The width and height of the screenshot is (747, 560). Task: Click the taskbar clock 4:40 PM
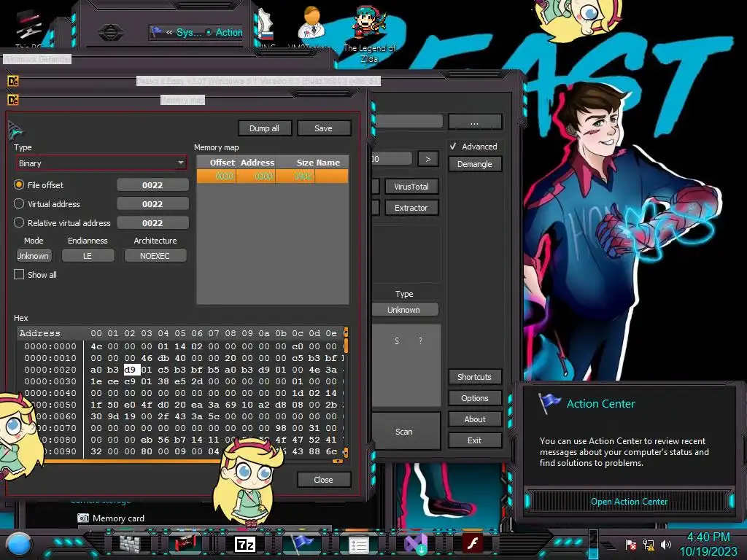click(x=708, y=537)
